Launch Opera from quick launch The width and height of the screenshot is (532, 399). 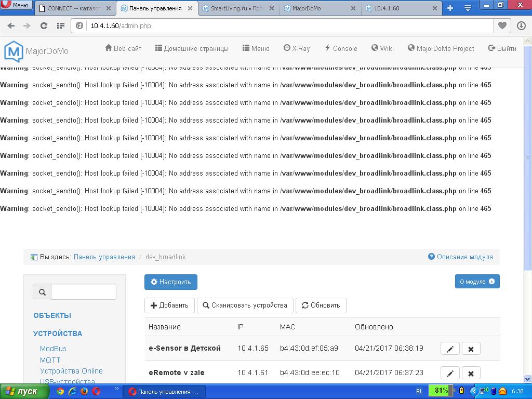point(96,391)
